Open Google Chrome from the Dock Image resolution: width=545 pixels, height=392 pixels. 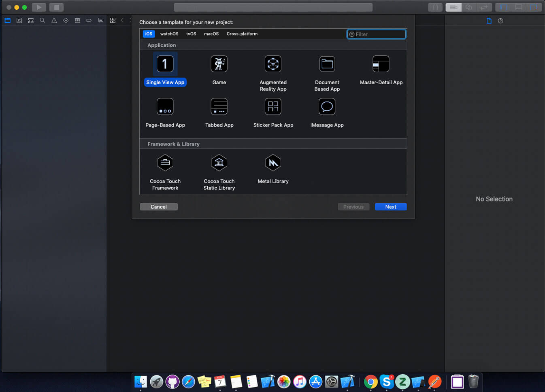[x=370, y=381]
